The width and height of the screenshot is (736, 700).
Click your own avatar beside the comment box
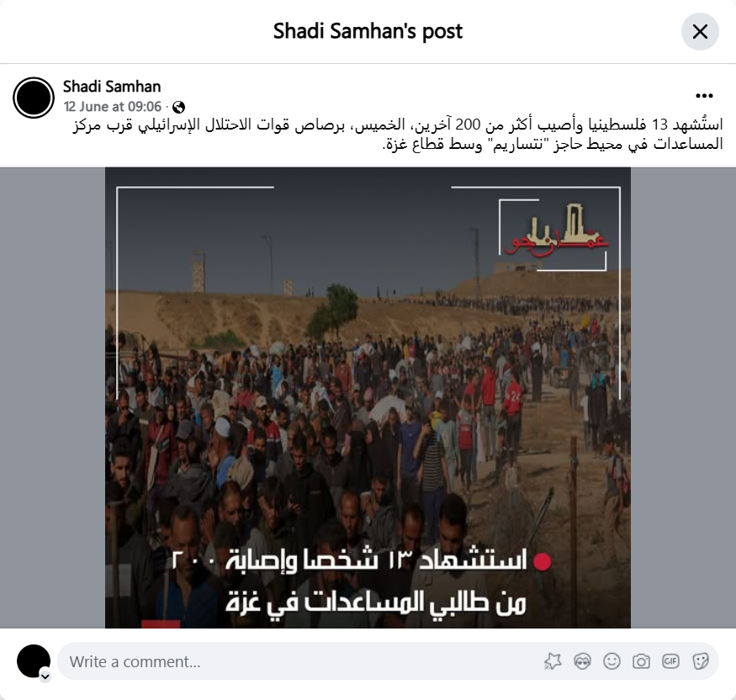click(x=34, y=661)
